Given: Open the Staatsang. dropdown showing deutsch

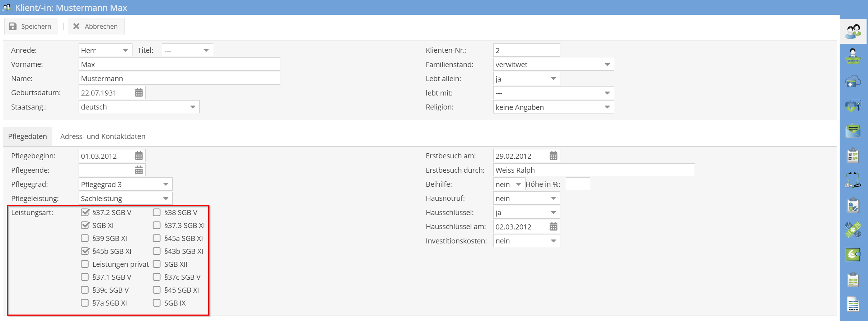Looking at the screenshot, I should (x=139, y=107).
